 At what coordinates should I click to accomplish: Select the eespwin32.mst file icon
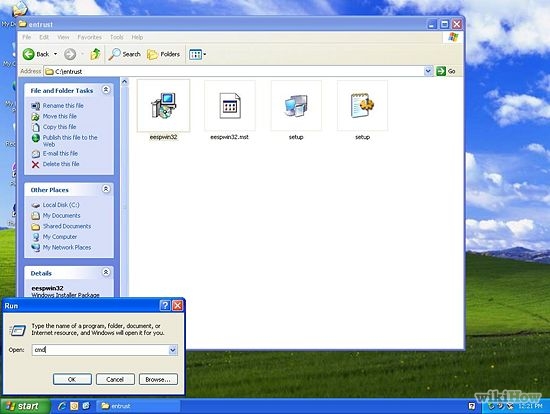230,105
